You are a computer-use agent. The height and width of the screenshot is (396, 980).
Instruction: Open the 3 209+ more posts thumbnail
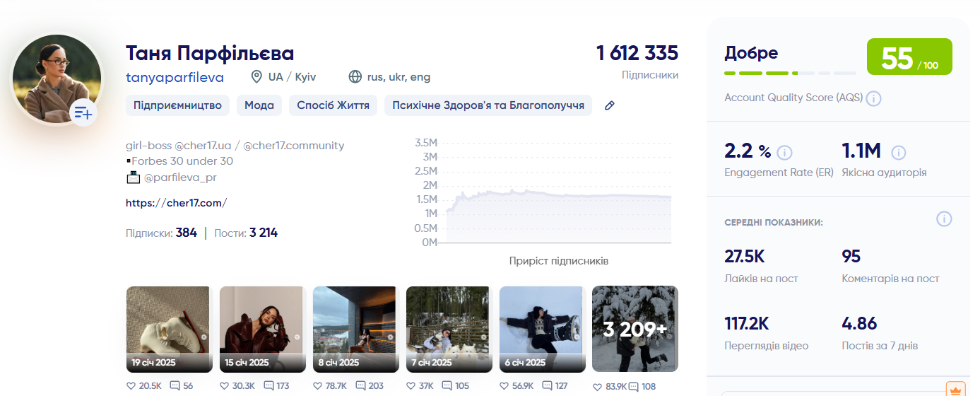(x=634, y=329)
